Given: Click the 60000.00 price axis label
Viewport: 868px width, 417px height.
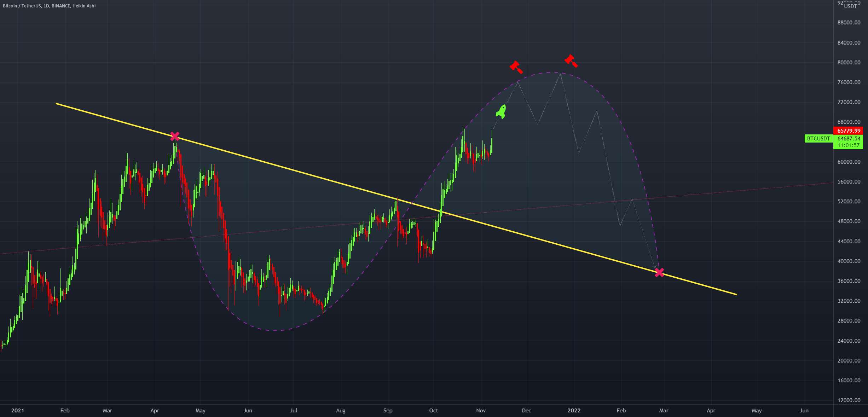Looking at the screenshot, I should coord(849,162).
